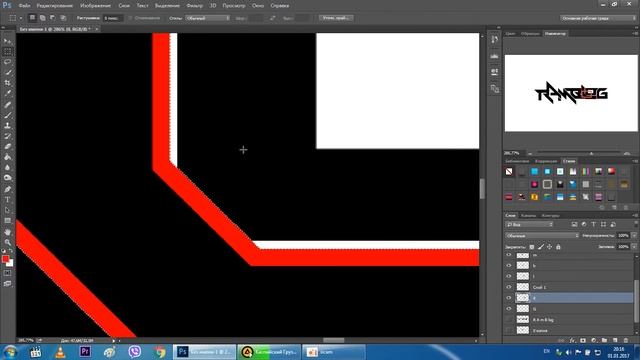This screenshot has width=640, height=360.
Task: Hide the highlighted selected layer
Action: 509,298
